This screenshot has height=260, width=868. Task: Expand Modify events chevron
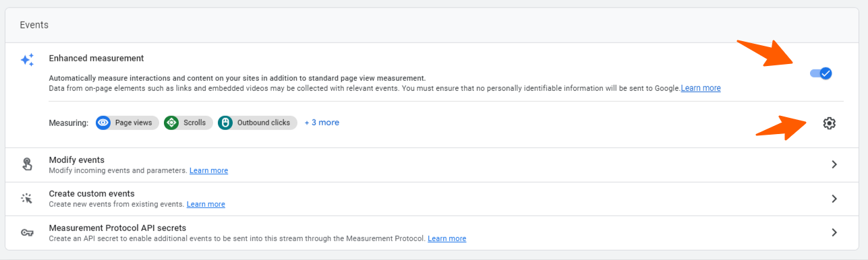pos(834,164)
